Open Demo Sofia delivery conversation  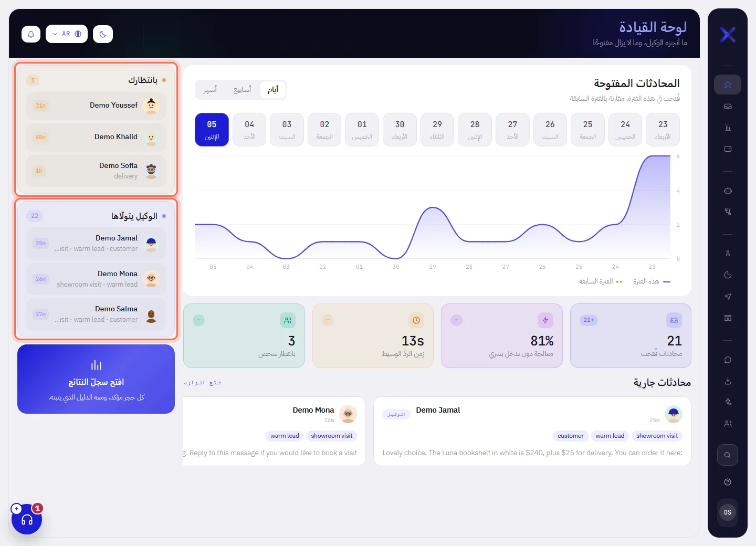click(96, 171)
